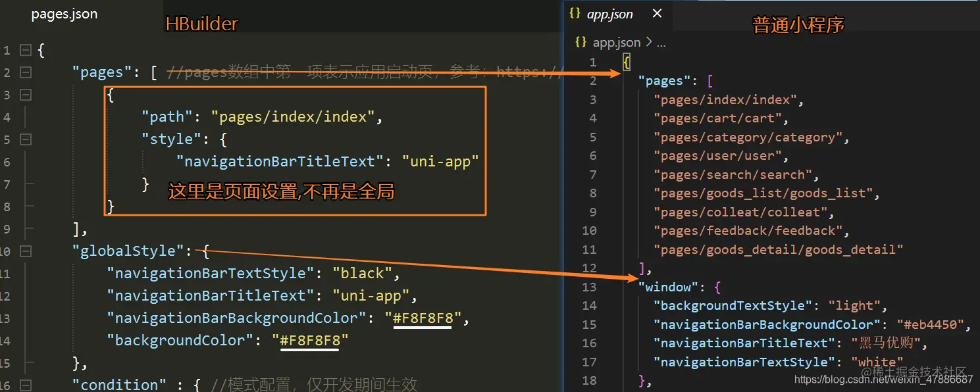Click the "pages" key in pages.json
The image size is (980, 392).
coord(103,72)
